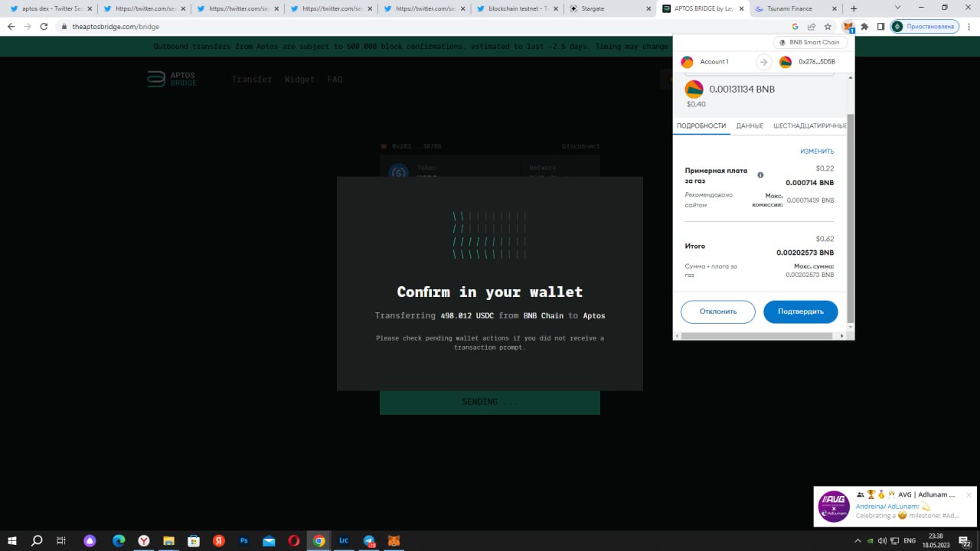Confirm the transaction with Подтвердить button
980x551 pixels.
(x=801, y=311)
